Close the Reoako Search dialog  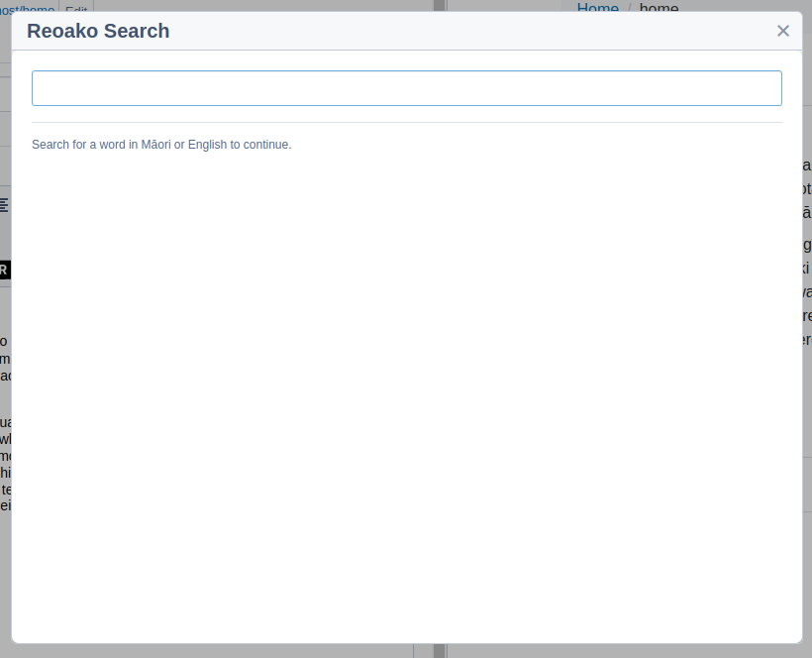pyautogui.click(x=783, y=31)
